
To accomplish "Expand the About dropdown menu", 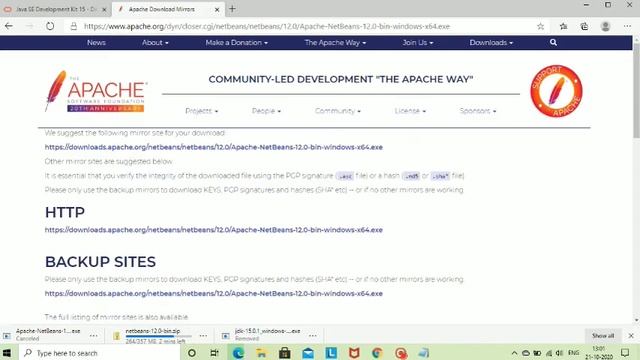I will 155,42.
